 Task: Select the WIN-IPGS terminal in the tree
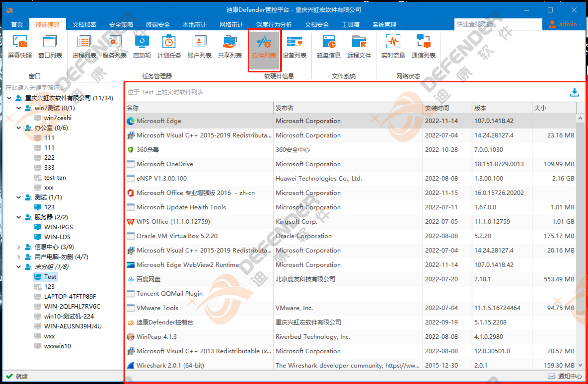coord(58,227)
